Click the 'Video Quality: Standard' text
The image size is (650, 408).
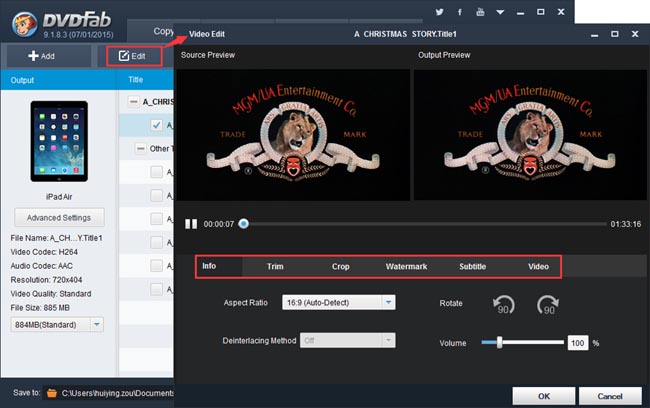51,294
